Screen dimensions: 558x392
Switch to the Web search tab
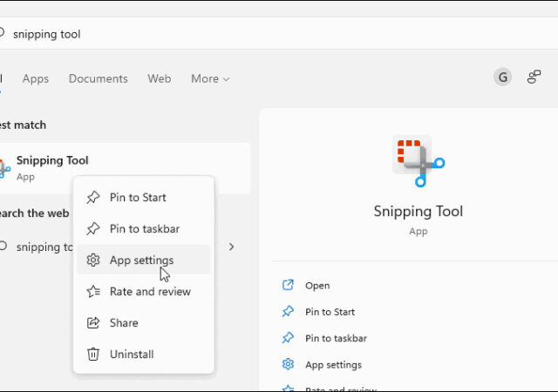(160, 78)
